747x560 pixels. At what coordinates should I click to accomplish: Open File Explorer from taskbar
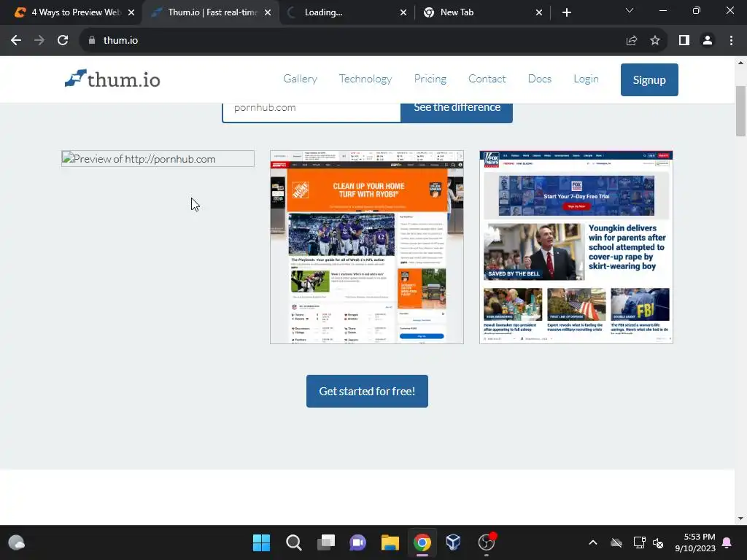pos(390,542)
